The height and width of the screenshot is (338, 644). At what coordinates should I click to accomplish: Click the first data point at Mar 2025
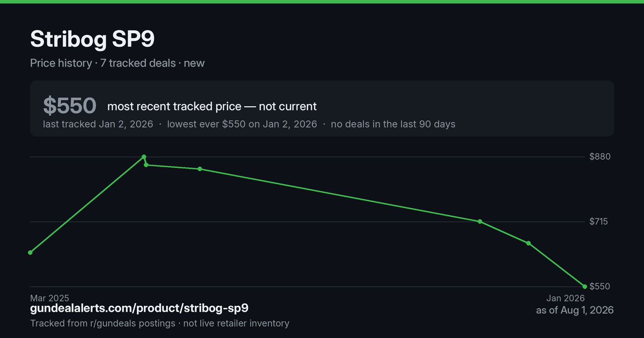[x=30, y=252]
